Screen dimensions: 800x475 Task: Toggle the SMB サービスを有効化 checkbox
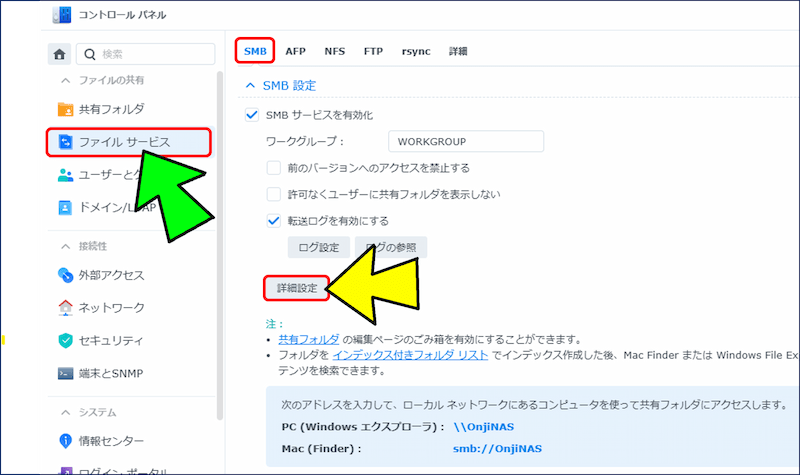tap(252, 115)
